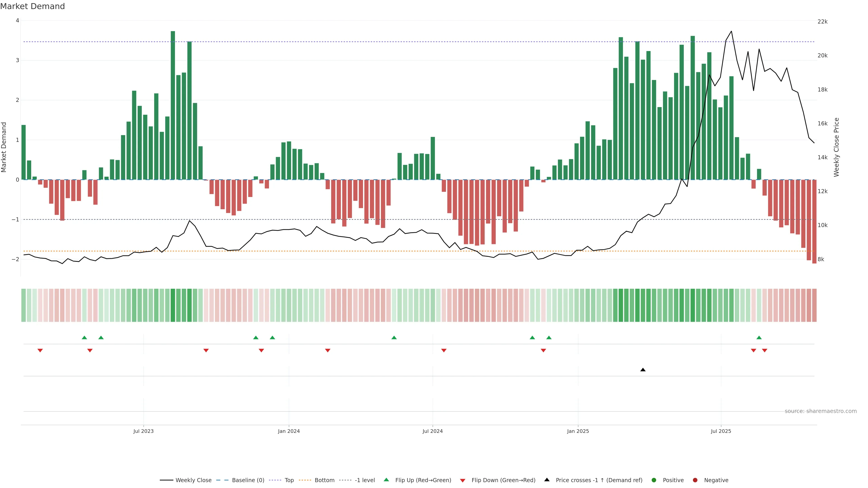Click the Weekly Close Price axis title
This screenshot has height=488, width=868.
[x=836, y=147]
